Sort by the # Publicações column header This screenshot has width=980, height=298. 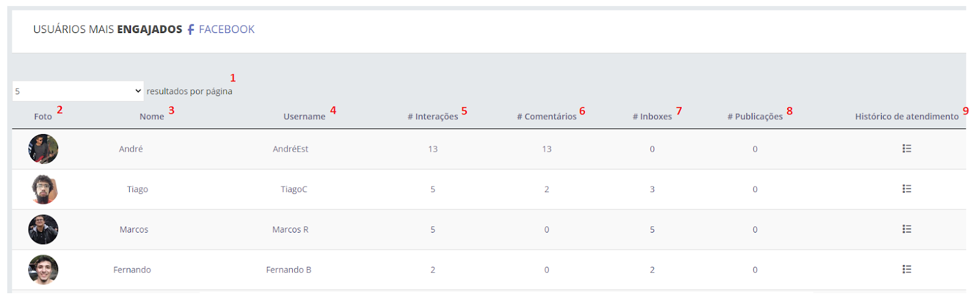[x=755, y=116]
